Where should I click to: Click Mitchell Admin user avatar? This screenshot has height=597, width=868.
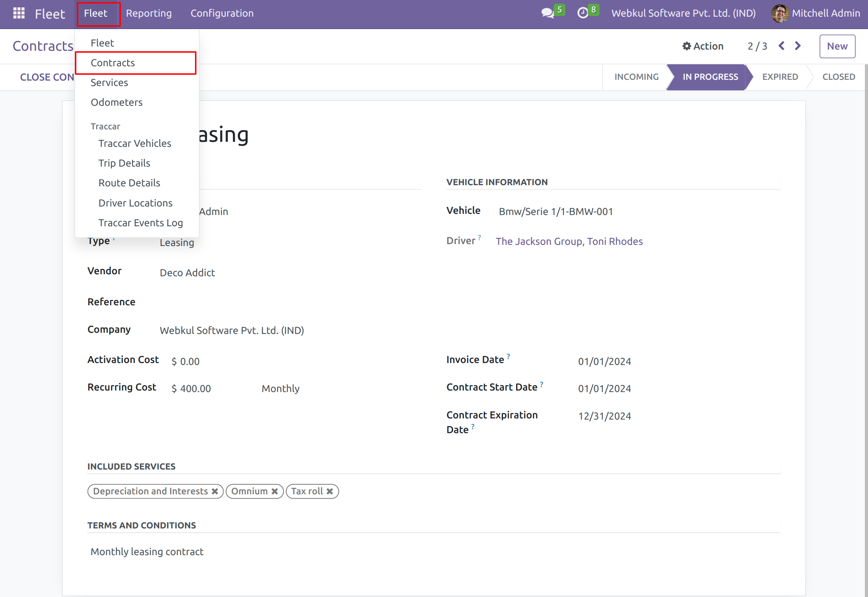click(780, 13)
